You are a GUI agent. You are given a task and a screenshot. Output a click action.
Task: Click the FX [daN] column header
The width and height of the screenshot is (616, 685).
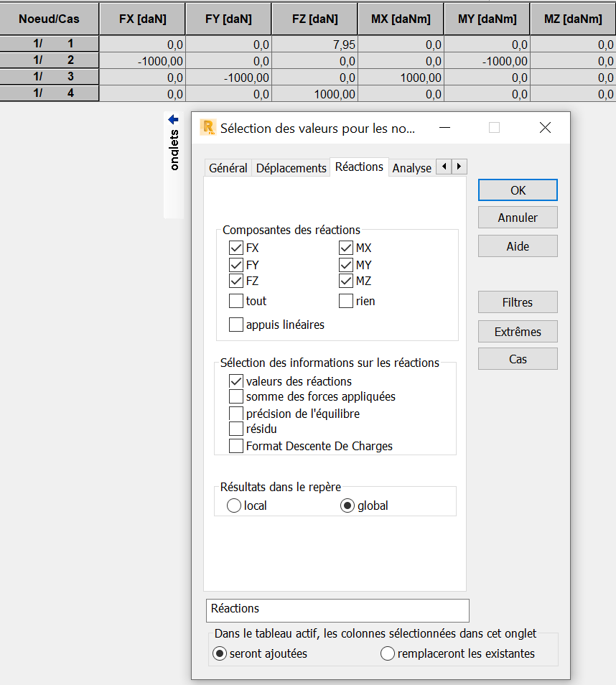(142, 19)
